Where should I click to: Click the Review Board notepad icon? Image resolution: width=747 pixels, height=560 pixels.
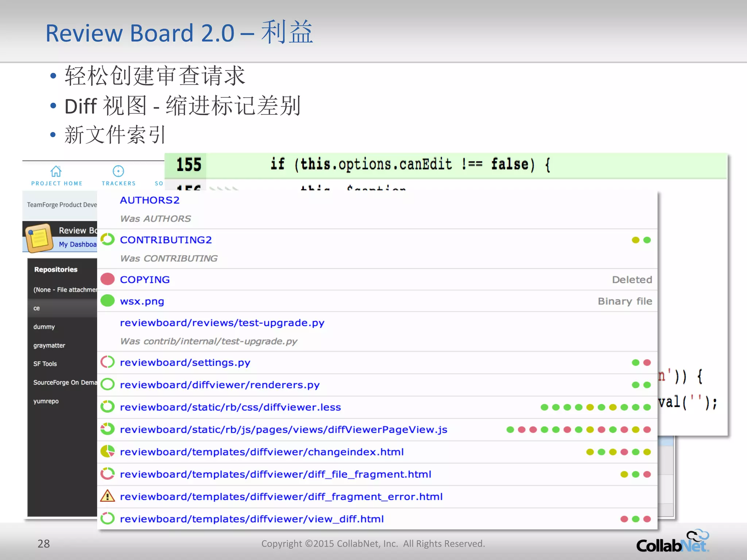[39, 238]
